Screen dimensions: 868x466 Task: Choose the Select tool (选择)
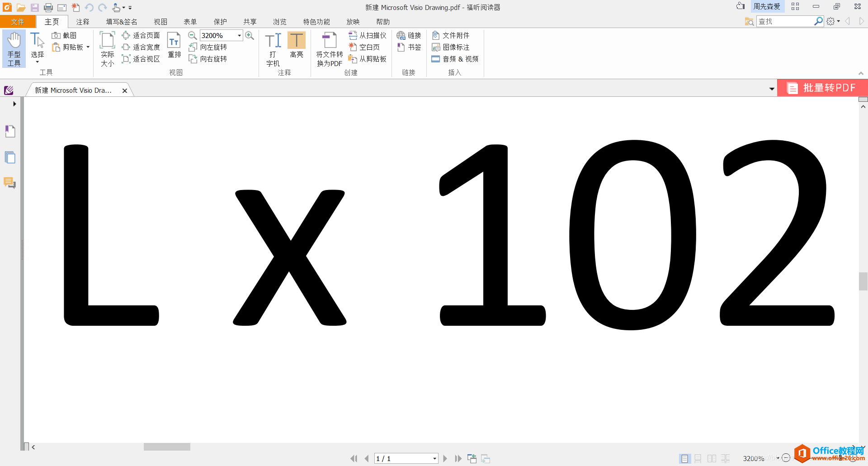38,48
